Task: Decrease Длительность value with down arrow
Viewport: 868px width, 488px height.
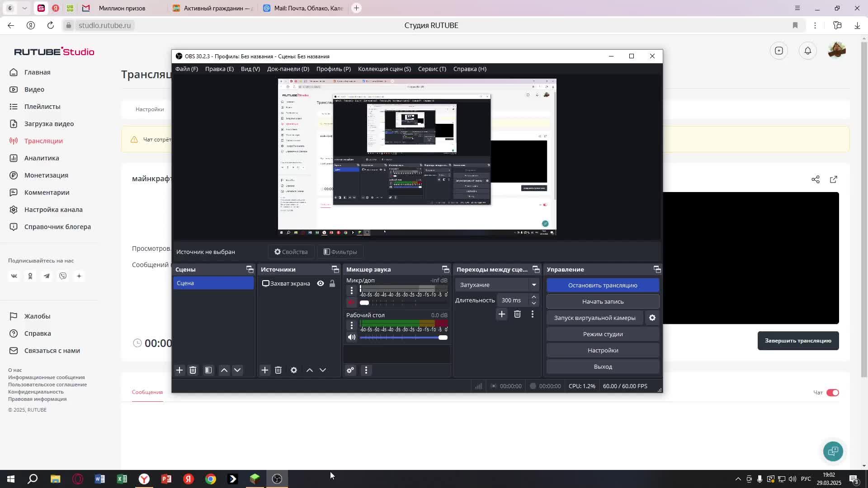Action: (x=534, y=303)
